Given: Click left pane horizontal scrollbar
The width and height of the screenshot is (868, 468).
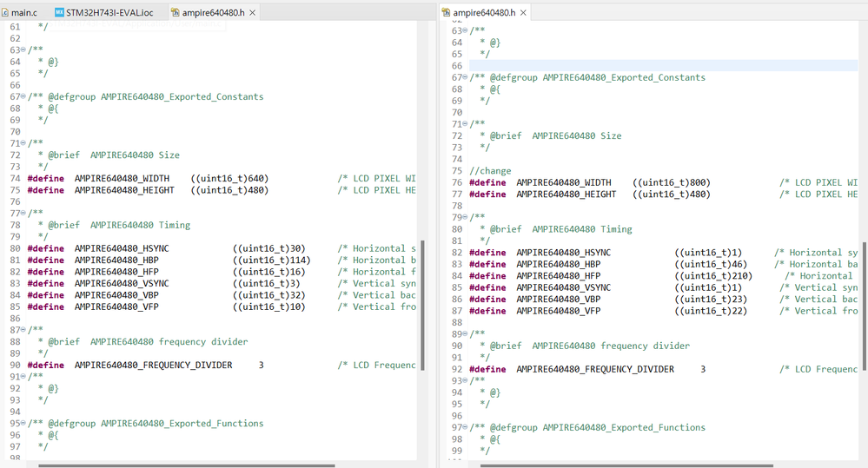Looking at the screenshot, I should [187, 465].
